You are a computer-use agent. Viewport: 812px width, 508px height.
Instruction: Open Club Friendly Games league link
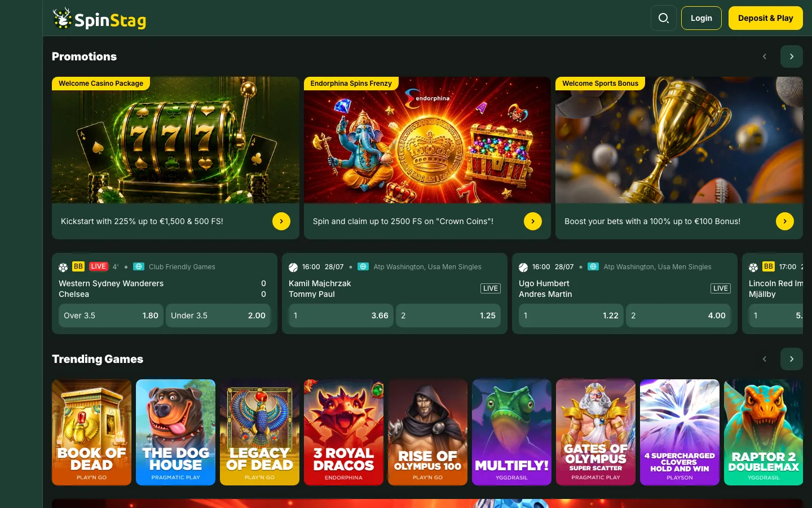pos(182,267)
